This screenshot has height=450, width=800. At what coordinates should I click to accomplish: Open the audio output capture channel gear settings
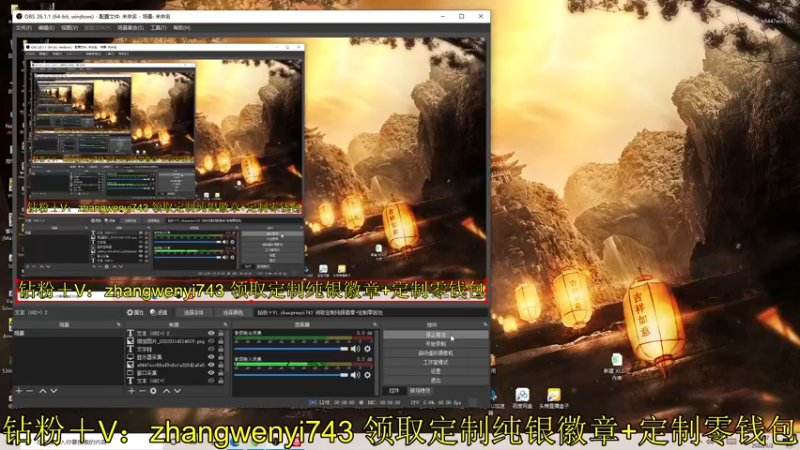pos(367,349)
